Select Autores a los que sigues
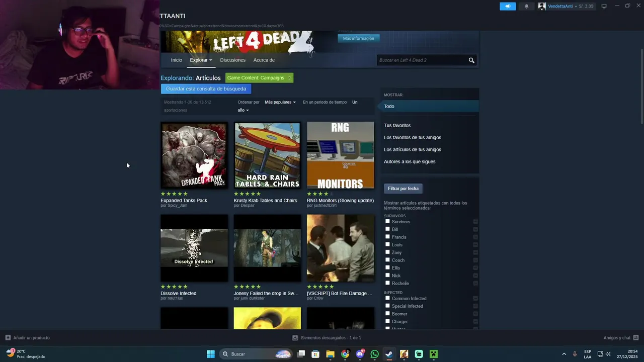 pos(410,162)
